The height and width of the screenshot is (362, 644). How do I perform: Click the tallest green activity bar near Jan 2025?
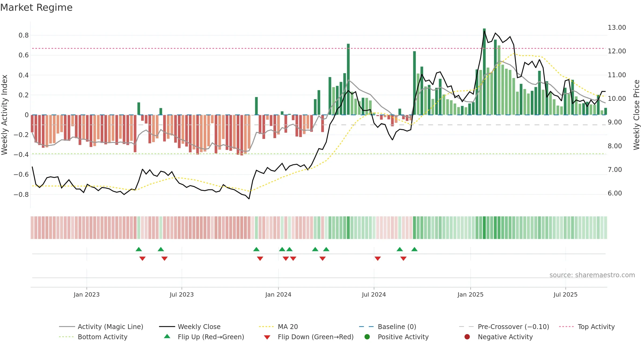(x=484, y=72)
